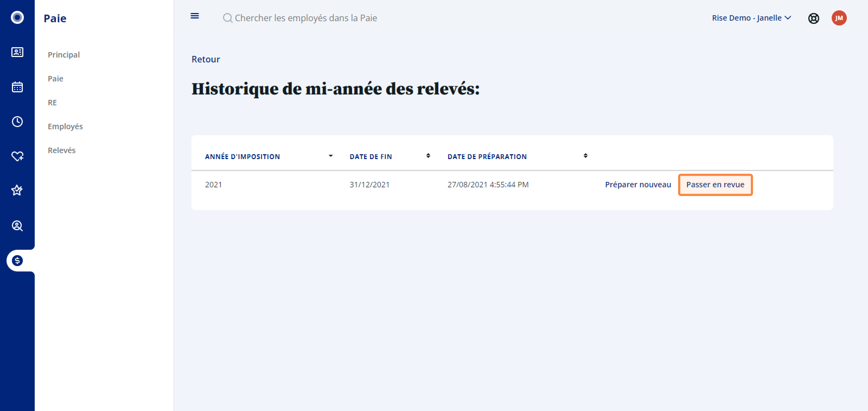868x411 pixels.
Task: Focus the employee search field in Paie
Action: 306,18
